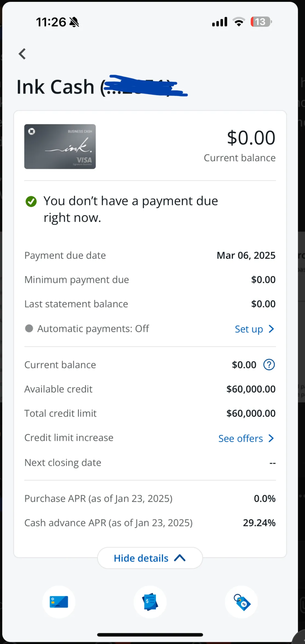Tap the Ink Cash account title
Image resolution: width=305 pixels, height=644 pixels.
(x=56, y=87)
